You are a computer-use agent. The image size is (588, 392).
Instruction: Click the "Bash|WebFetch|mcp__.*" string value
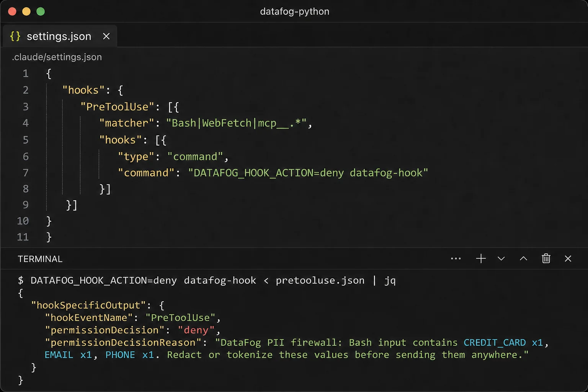click(x=236, y=123)
